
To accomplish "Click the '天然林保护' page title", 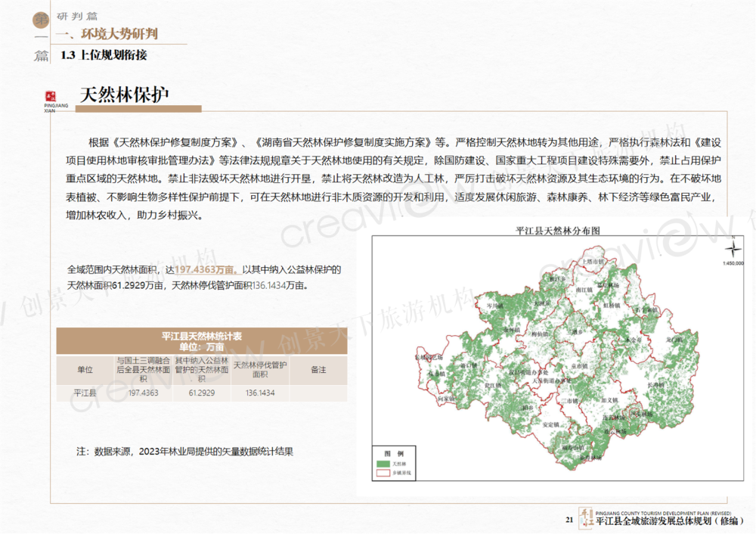I will click(x=124, y=95).
